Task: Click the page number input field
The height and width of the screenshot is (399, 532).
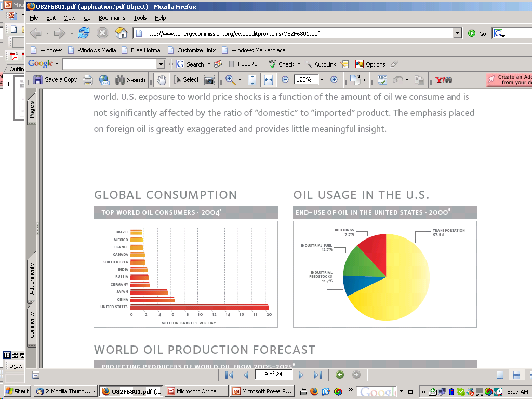Action: click(273, 374)
